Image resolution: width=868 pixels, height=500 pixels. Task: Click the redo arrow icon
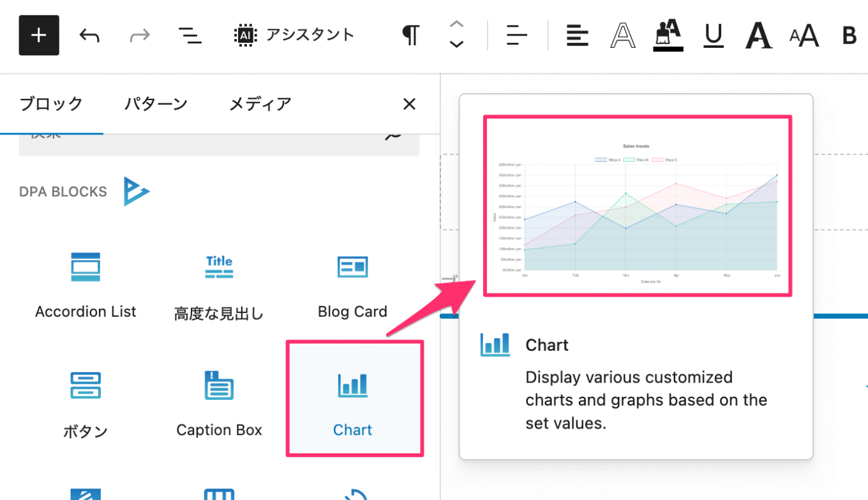tap(139, 36)
